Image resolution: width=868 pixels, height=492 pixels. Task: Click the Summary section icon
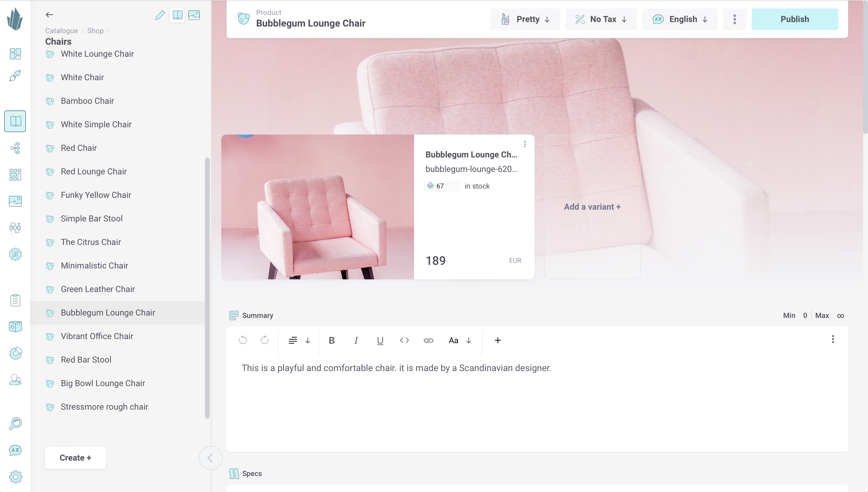click(234, 316)
